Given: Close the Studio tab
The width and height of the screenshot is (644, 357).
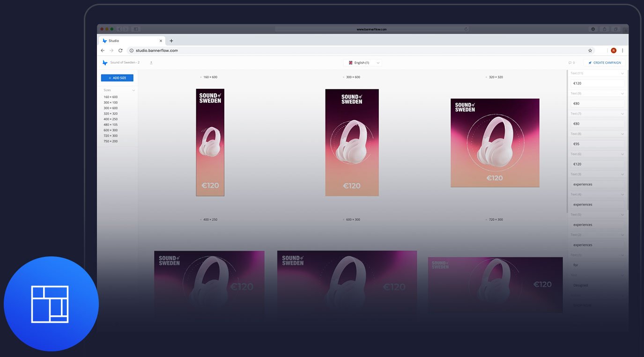Looking at the screenshot, I should pos(161,41).
